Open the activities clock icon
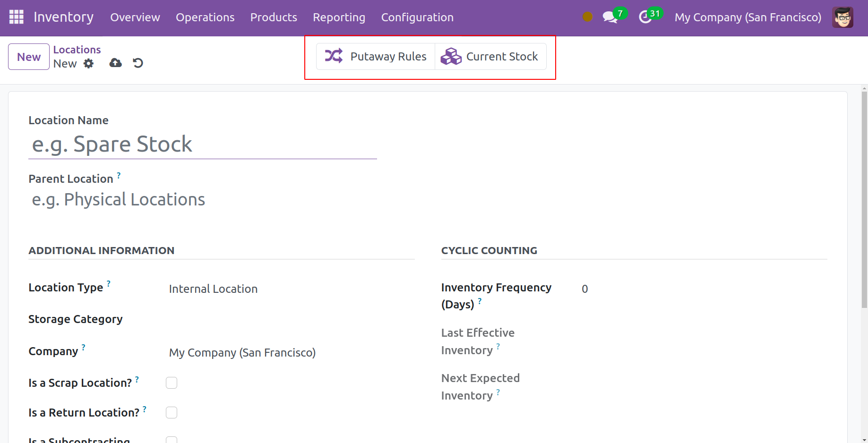The image size is (868, 443). tap(645, 17)
